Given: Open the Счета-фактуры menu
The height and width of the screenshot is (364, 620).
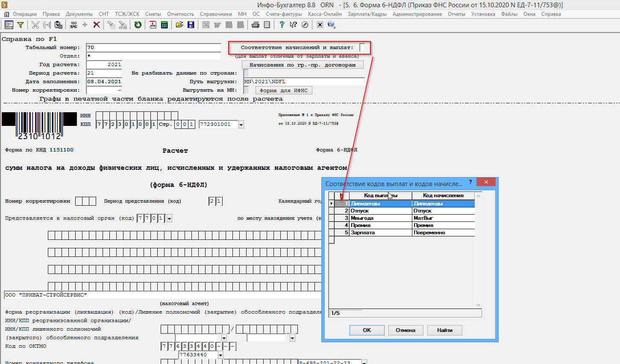Looking at the screenshot, I should 284,14.
